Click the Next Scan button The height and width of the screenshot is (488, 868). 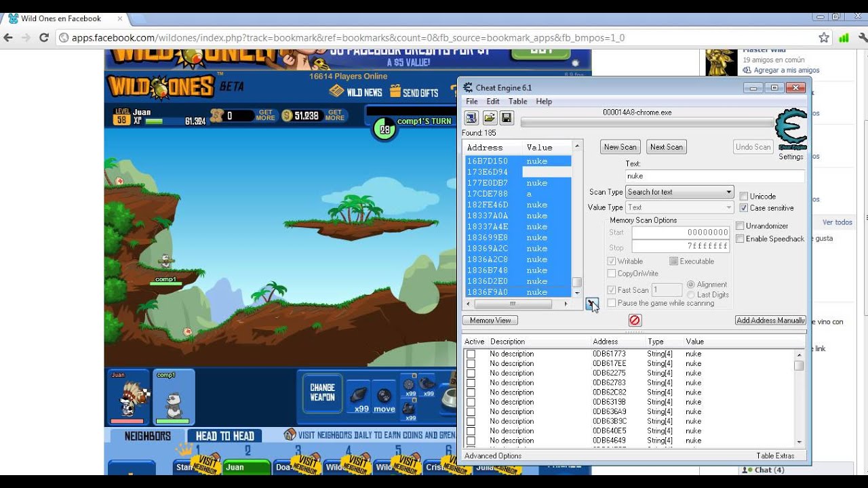pyautogui.click(x=667, y=147)
